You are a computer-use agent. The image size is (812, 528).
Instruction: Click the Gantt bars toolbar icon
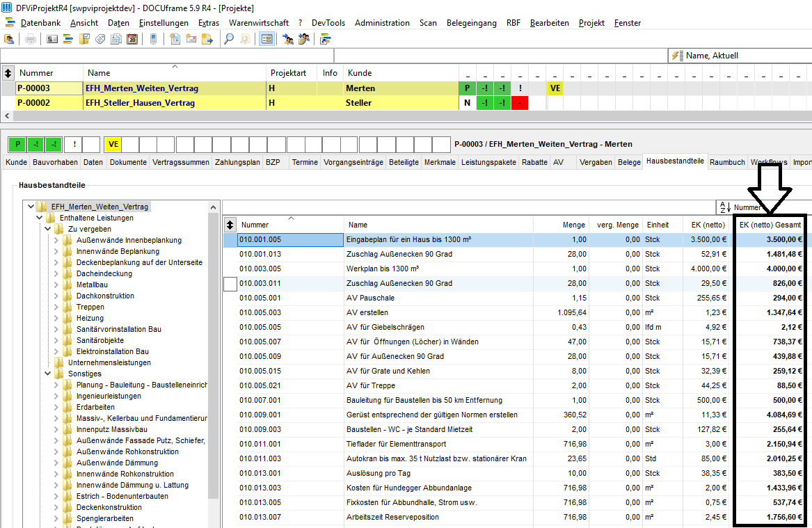[x=67, y=40]
